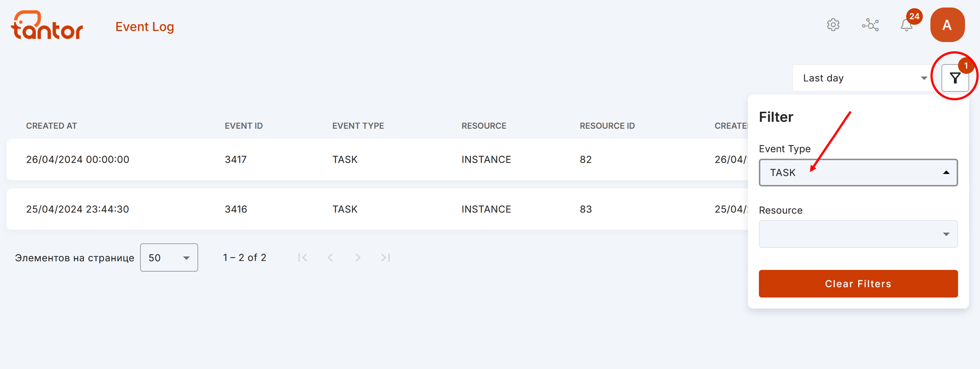Go to previous page of results
This screenshot has height=369, width=980.
330,258
